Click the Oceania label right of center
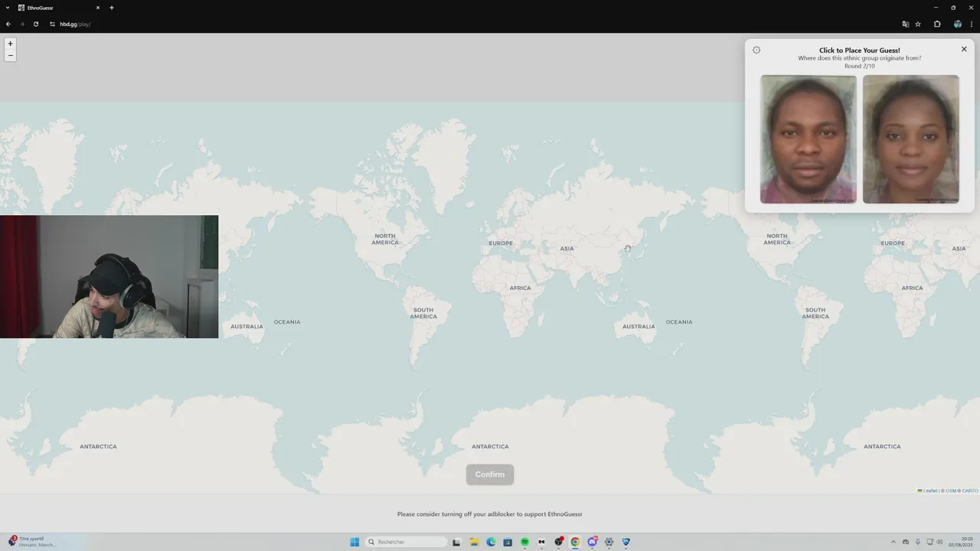Viewport: 980px width, 551px height. click(x=679, y=322)
